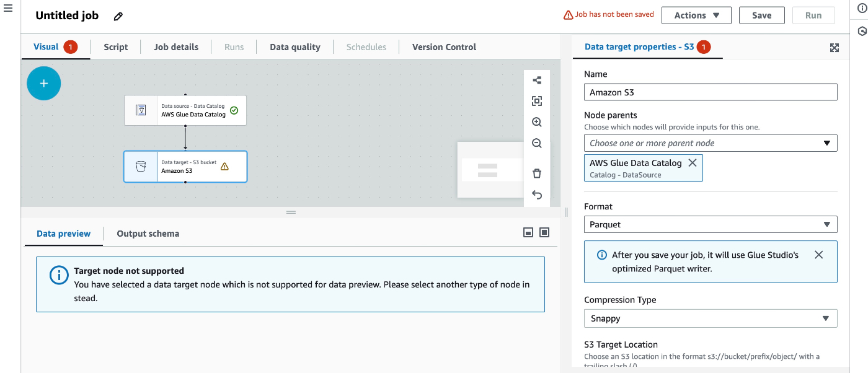Switch to the Visual tab

(x=55, y=46)
